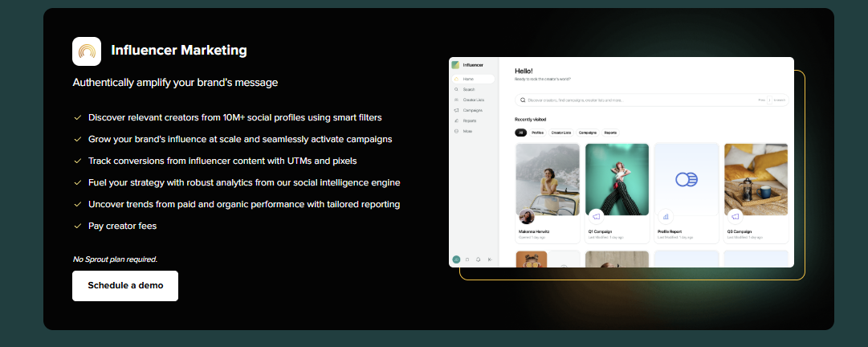Click the Influencer app logo in the sidebar

(x=455, y=65)
